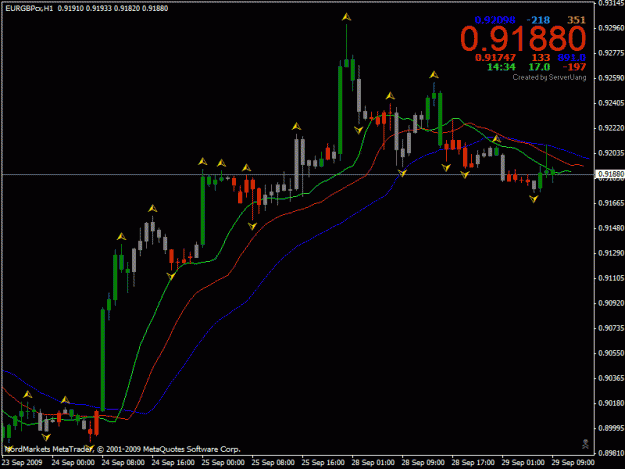Click the 0.91290 price axis label
Screen dimensions: 625x469
611,253
